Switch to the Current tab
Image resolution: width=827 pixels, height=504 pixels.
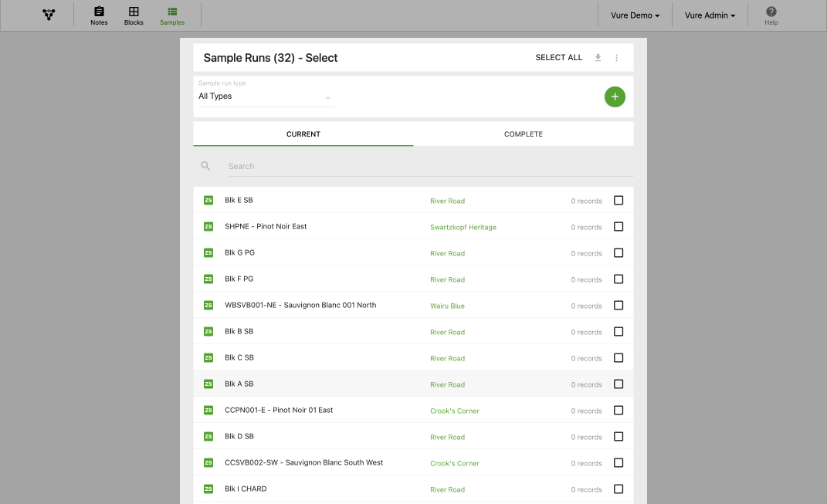pos(303,134)
